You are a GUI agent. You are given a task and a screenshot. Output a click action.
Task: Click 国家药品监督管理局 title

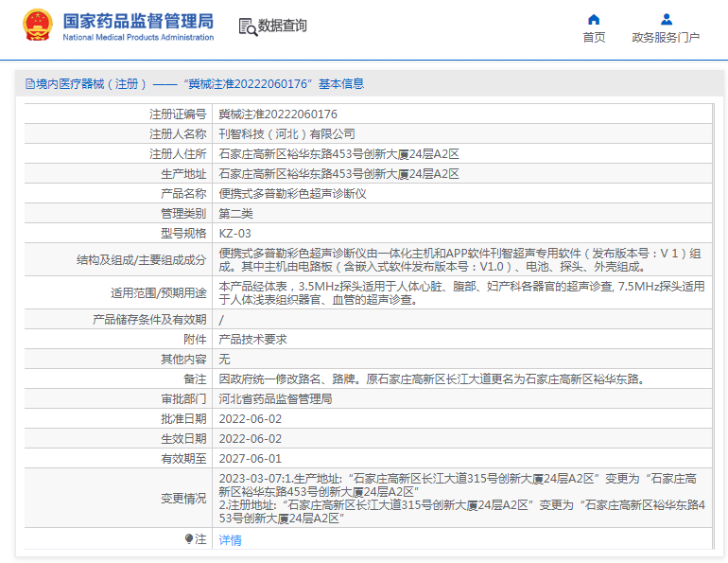pyautogui.click(x=138, y=22)
